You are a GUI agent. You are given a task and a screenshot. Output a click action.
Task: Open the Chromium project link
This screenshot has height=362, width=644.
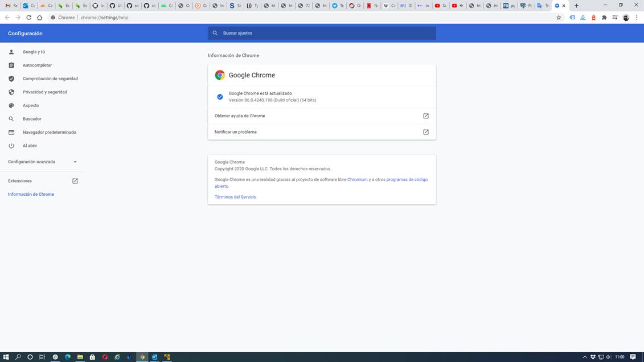pos(357,179)
